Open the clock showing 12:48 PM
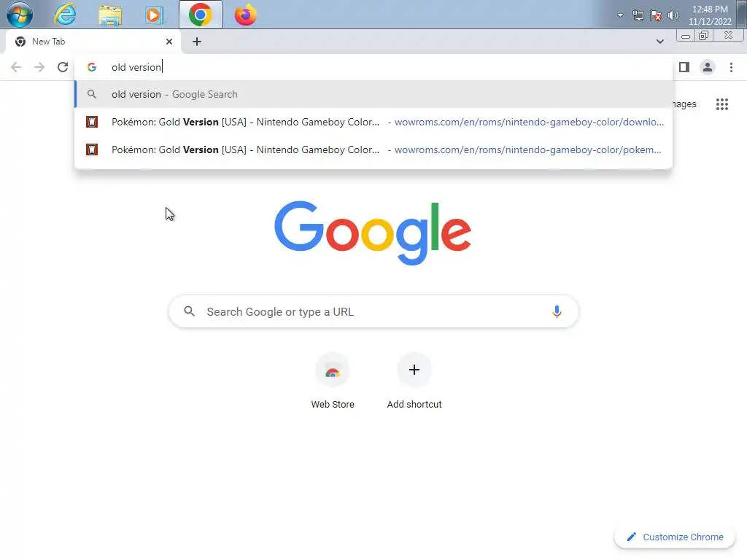Viewport: 747px width, 560px height. (x=709, y=15)
